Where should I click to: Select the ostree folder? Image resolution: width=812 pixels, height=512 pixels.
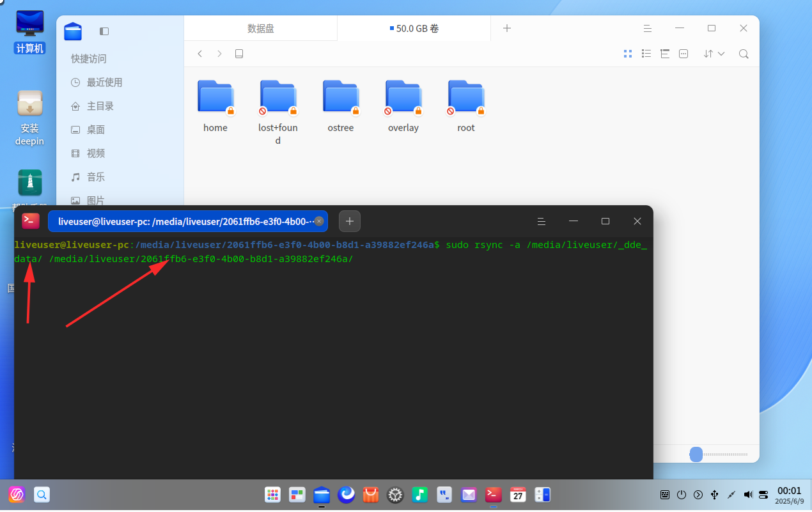coord(341,106)
